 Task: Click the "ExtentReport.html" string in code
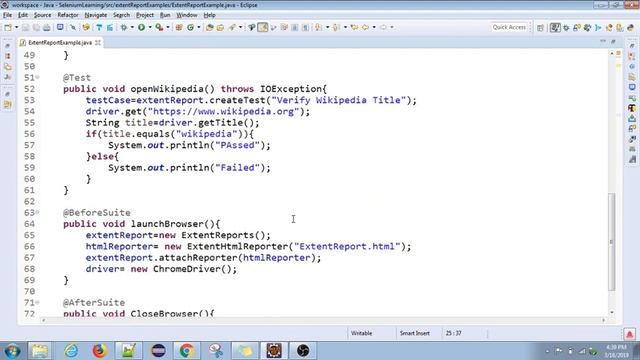pyautogui.click(x=347, y=246)
